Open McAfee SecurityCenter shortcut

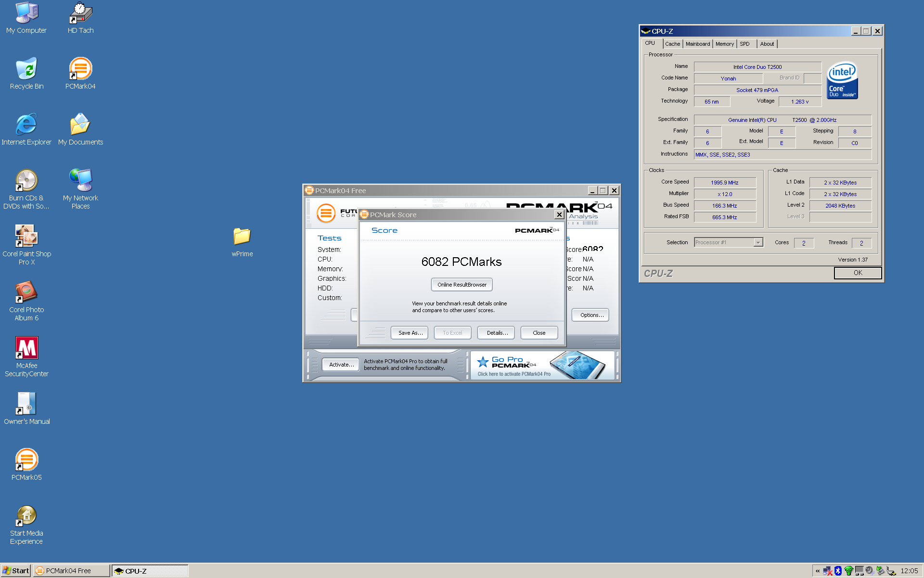[x=26, y=357]
